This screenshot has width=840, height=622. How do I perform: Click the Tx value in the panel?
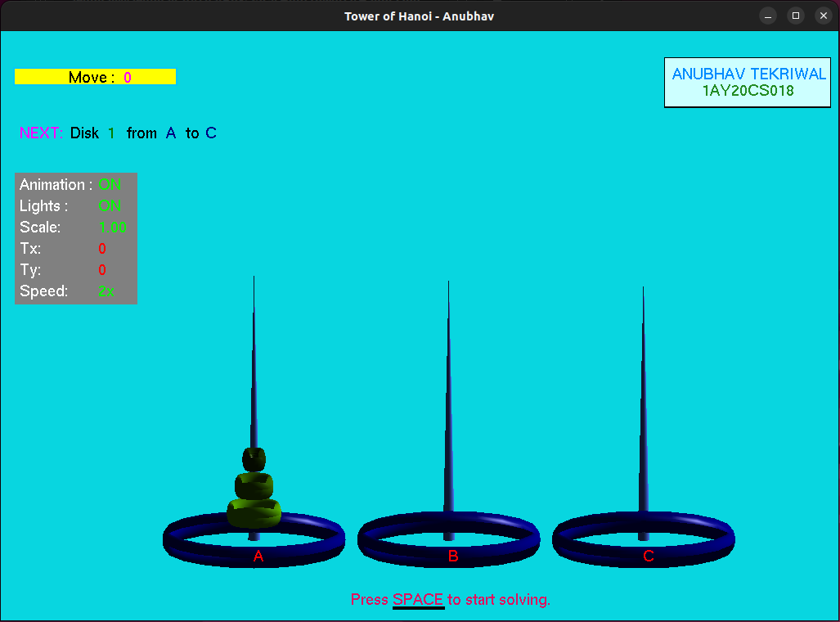(101, 248)
